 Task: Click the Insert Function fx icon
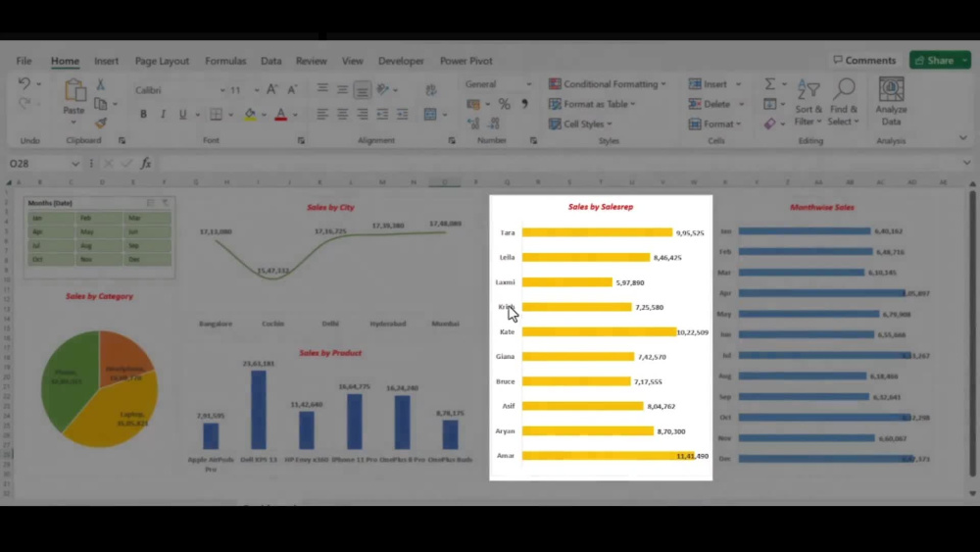click(x=146, y=163)
